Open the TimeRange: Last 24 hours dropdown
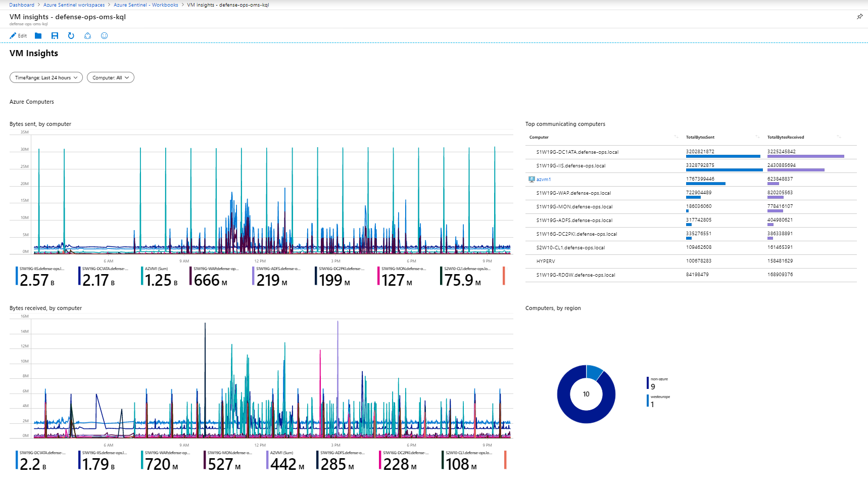 [x=46, y=78]
